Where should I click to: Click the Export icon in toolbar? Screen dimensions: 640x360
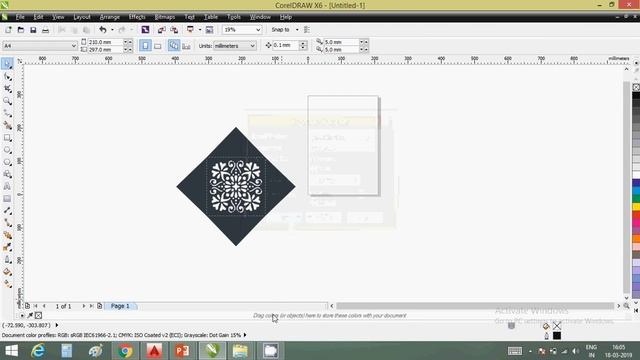pyautogui.click(x=174, y=30)
